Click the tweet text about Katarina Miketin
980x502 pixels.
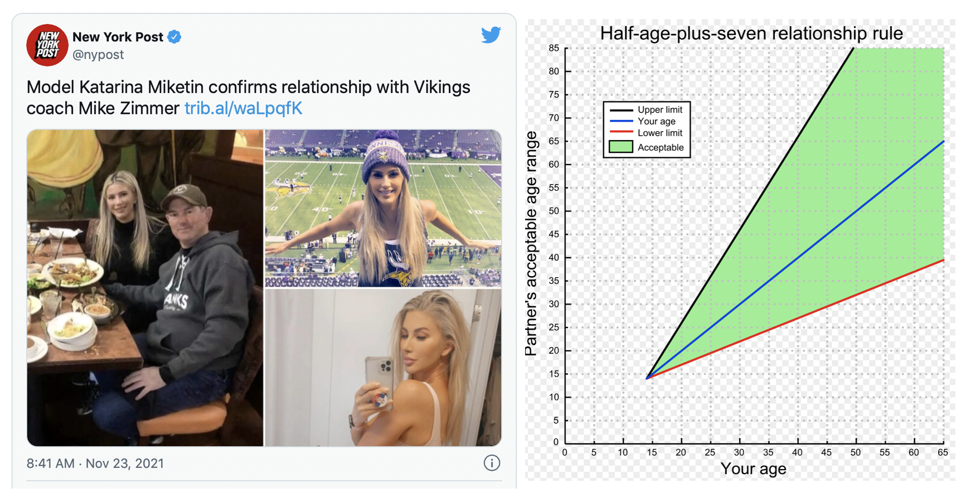tap(249, 98)
